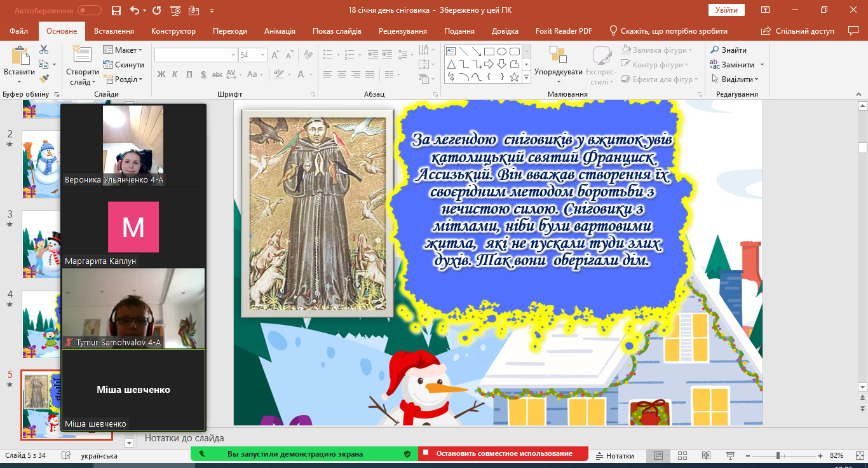Screen dimensions: 868x468
Task: Click the Скинути reset slide button
Action: (x=123, y=65)
